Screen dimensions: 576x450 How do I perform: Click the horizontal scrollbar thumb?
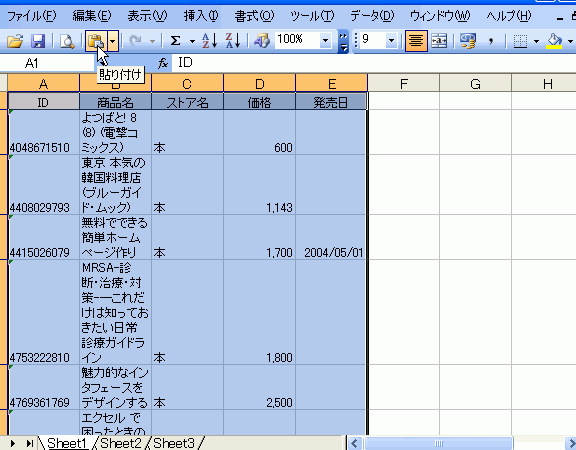point(439,443)
